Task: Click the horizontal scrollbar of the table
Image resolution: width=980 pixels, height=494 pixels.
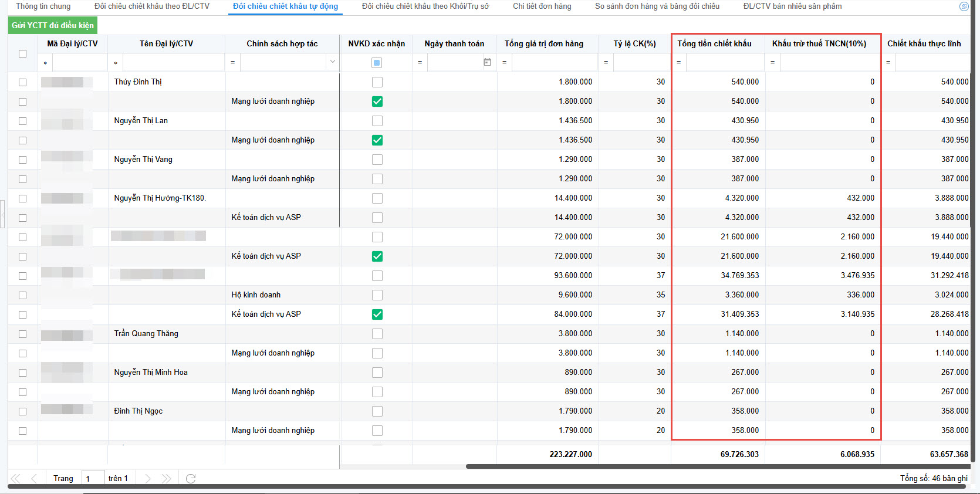Action: click(x=716, y=466)
